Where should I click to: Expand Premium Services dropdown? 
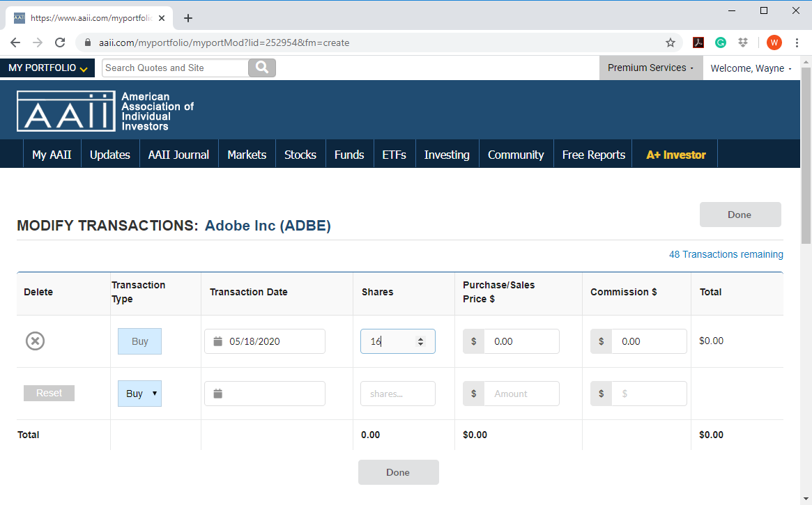tap(651, 68)
